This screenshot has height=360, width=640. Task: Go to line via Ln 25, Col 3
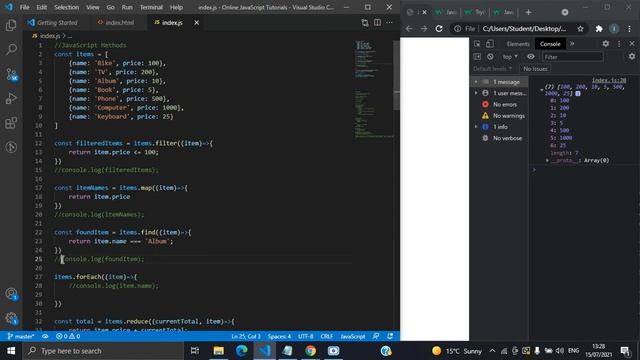(246, 336)
